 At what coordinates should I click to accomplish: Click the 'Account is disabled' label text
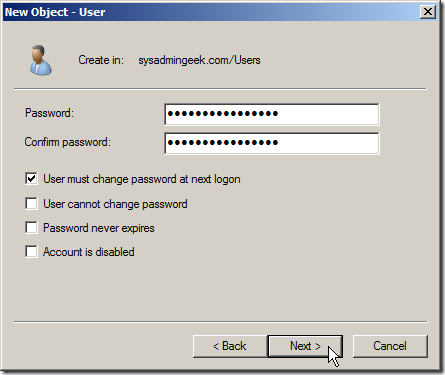click(x=89, y=252)
